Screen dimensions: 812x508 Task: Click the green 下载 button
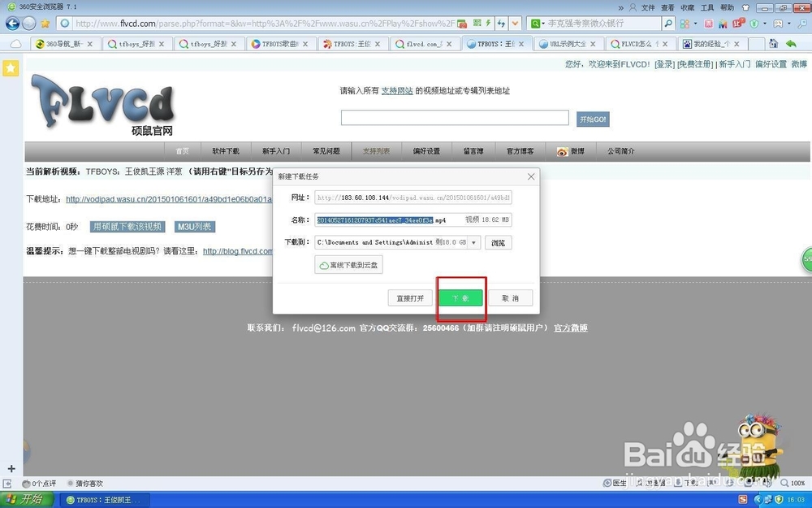coord(461,298)
